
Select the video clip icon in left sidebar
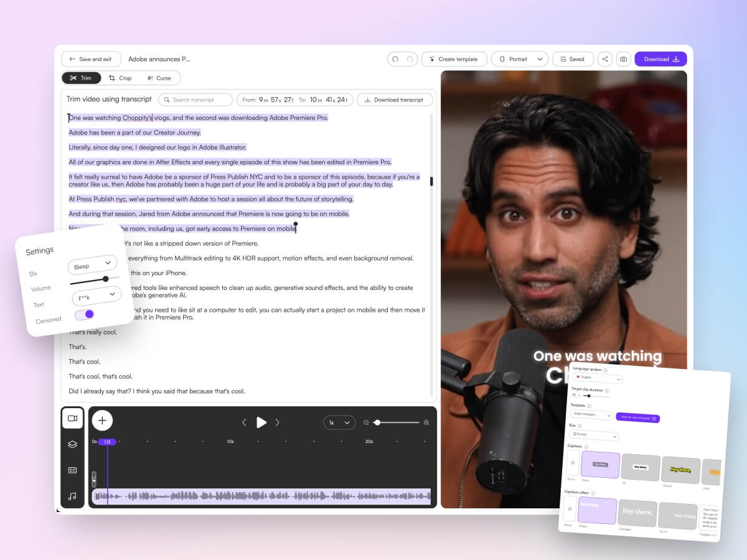(x=73, y=418)
